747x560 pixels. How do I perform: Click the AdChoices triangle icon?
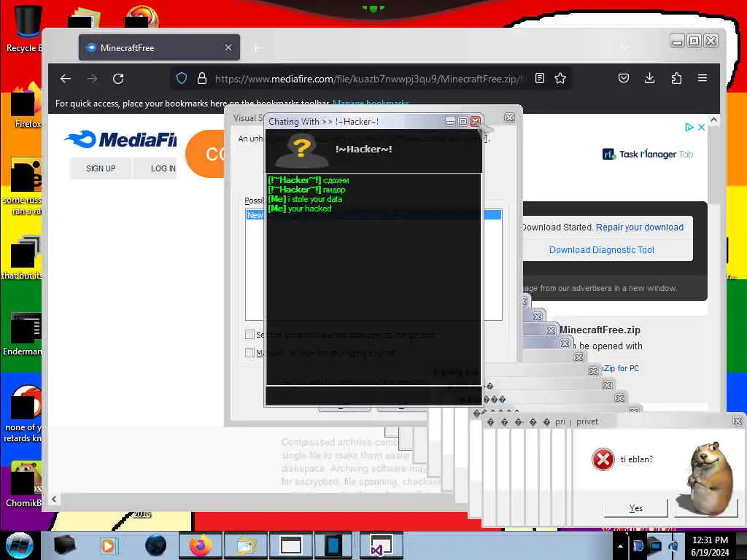click(689, 127)
